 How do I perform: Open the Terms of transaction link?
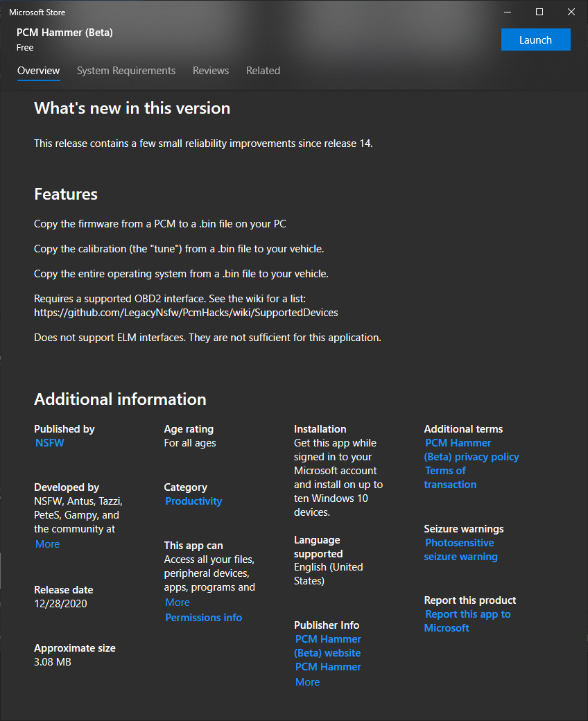click(x=450, y=477)
